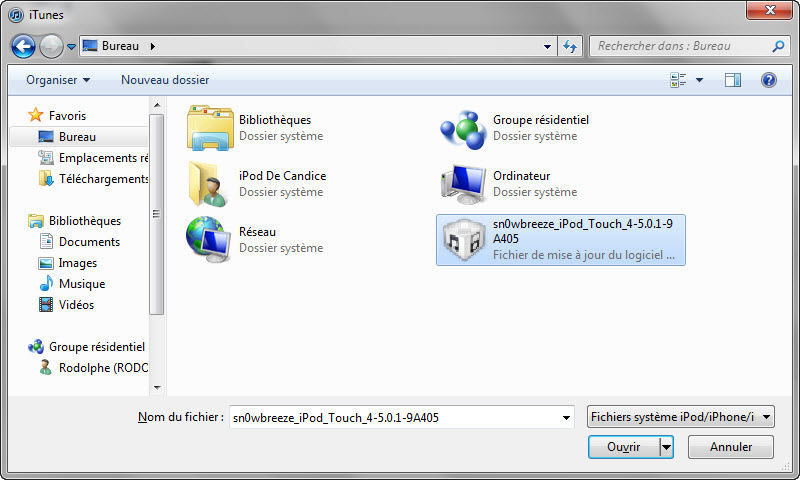Click the magnifier search icon
The width and height of the screenshot is (800, 480).
click(x=778, y=46)
